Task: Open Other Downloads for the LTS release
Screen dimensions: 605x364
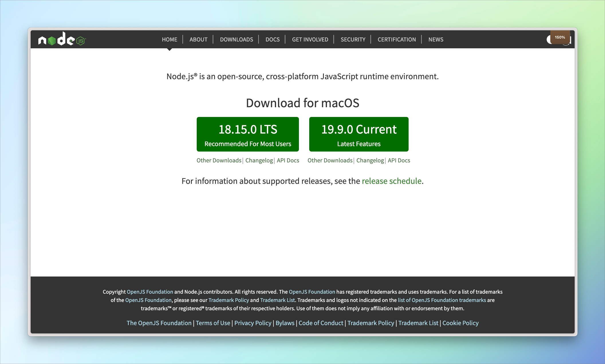Action: (x=218, y=160)
